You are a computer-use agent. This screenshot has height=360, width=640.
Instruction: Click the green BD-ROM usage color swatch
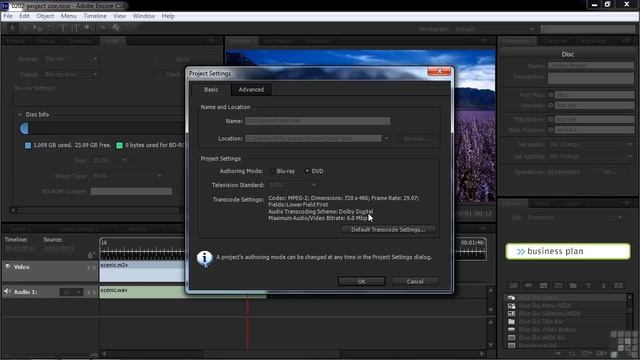(119, 145)
